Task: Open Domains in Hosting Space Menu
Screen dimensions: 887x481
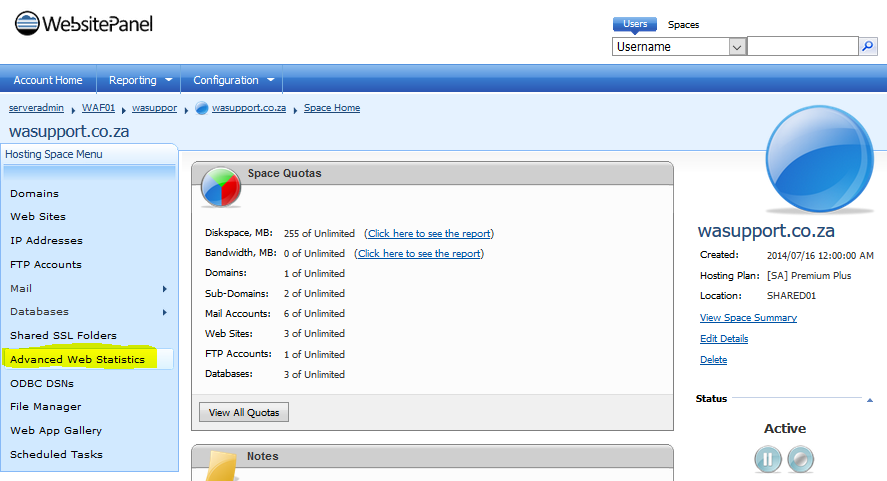Action: [x=35, y=194]
